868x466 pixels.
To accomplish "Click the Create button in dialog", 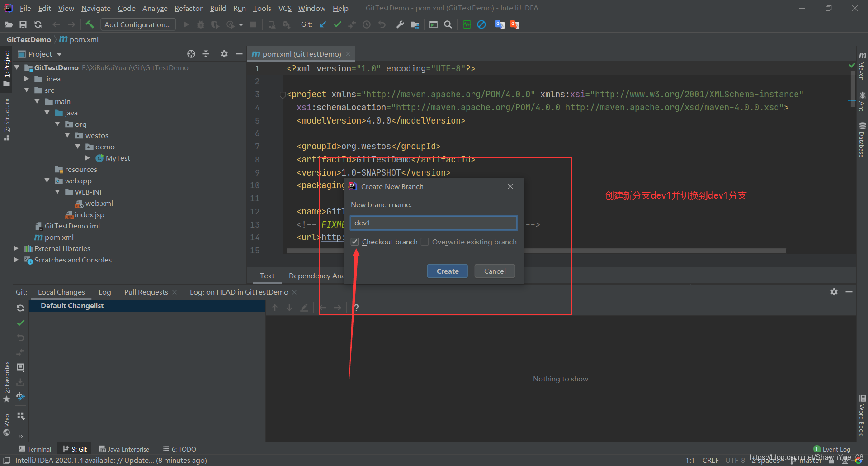I will pyautogui.click(x=448, y=271).
